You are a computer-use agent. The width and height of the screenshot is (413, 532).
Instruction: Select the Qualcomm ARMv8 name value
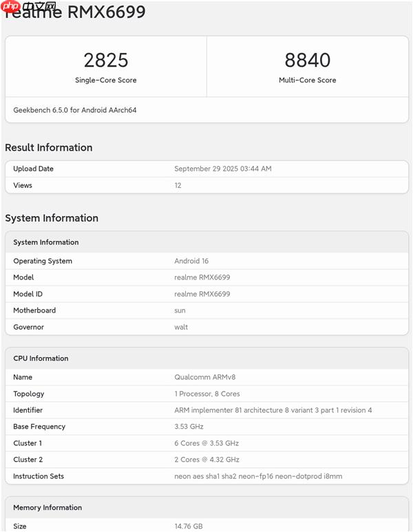[x=204, y=377]
